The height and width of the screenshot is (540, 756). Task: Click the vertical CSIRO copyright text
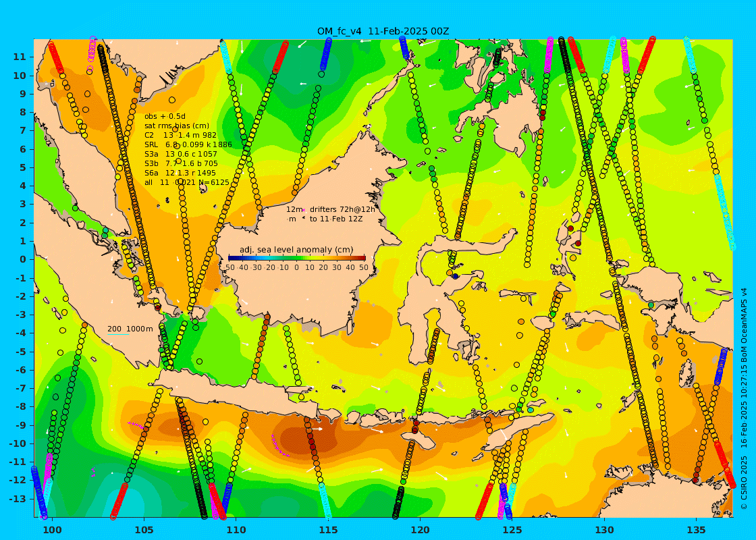coord(744,398)
